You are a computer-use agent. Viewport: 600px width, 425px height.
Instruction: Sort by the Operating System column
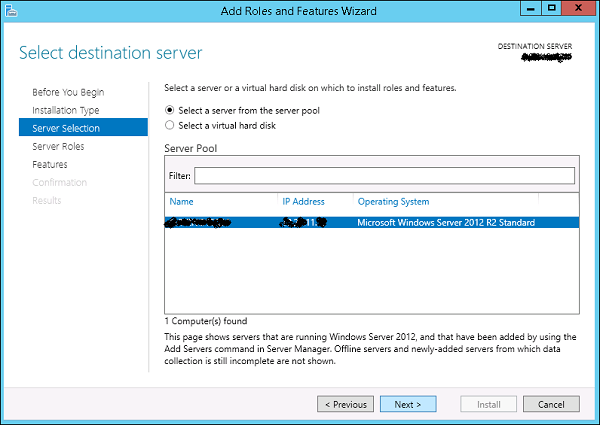point(393,202)
